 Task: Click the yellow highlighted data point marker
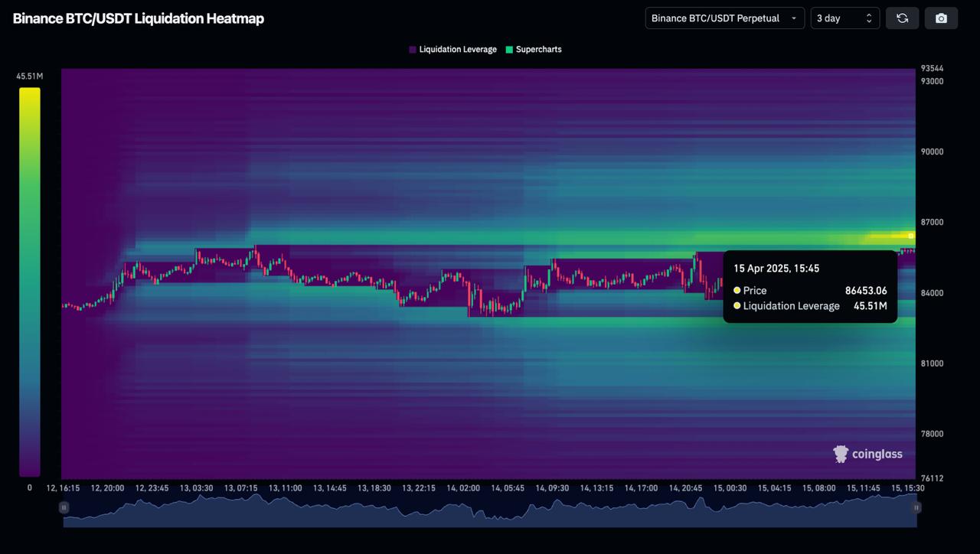tap(910, 236)
